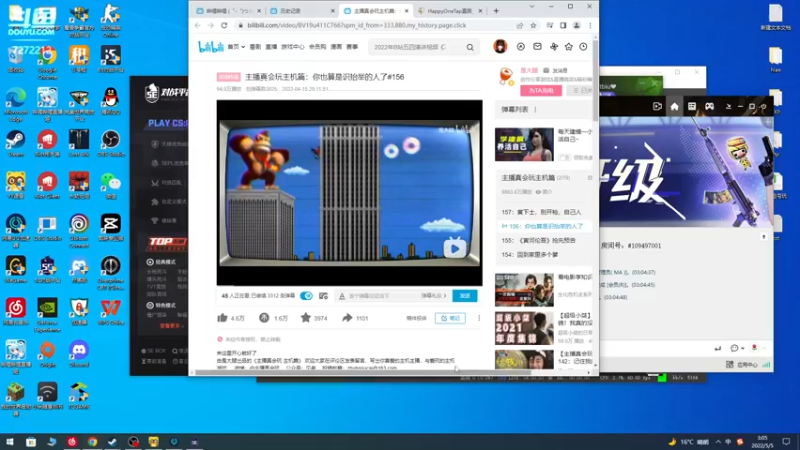Open bilibili watch history clock icon

[x=583, y=46]
